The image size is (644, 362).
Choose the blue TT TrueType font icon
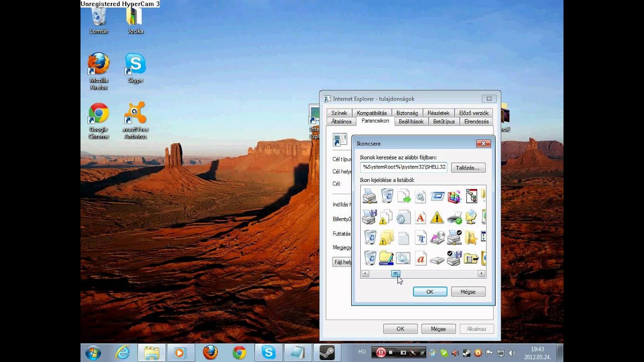click(x=421, y=237)
